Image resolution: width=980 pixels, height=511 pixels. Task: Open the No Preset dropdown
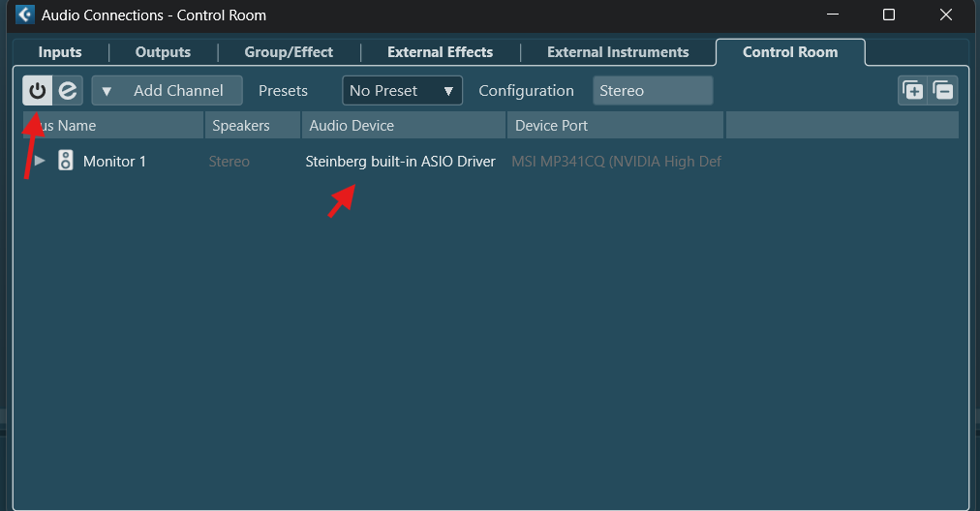click(x=402, y=91)
